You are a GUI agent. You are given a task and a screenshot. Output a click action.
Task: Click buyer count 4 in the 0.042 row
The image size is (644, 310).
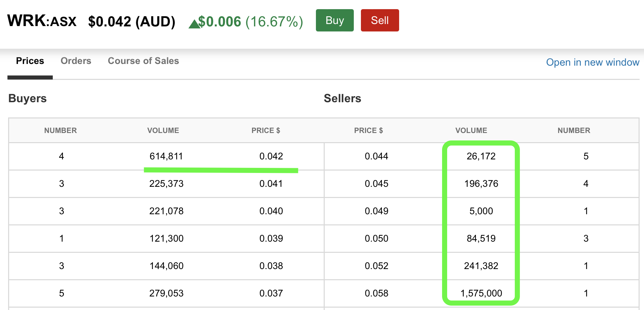61,156
